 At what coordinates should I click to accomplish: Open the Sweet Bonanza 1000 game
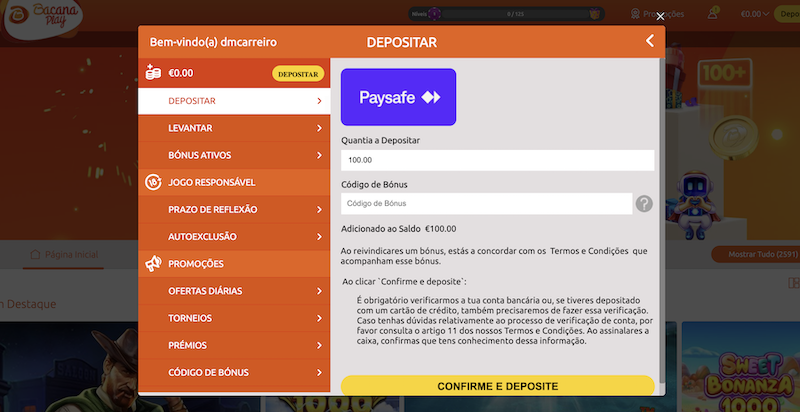click(x=741, y=366)
